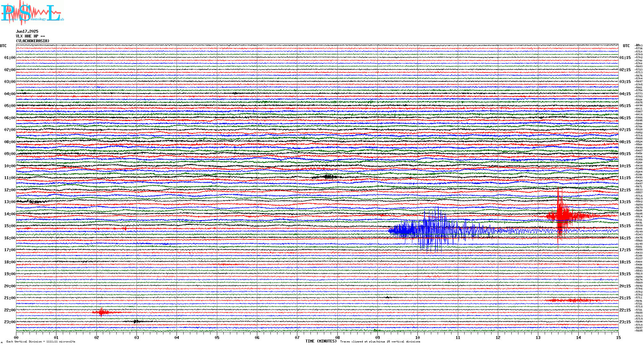Click the Traces clipped footer note
This screenshot has width=644, height=346.
pos(380,342)
